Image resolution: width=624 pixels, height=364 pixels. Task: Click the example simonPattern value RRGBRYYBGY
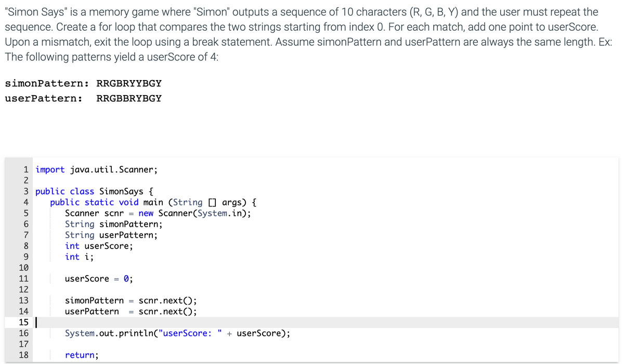129,83
